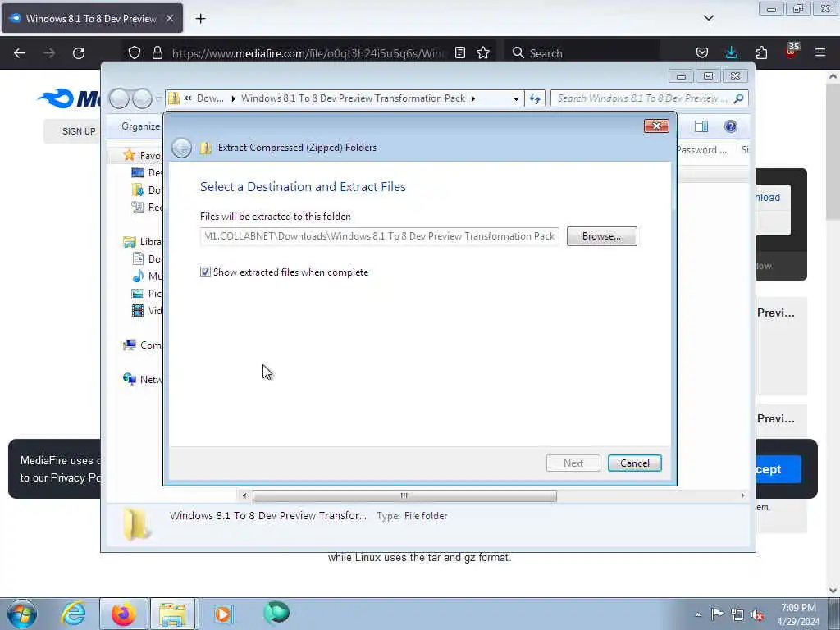Select Computer in the navigation pane
Viewport: 840px width, 630px height.
[143, 345]
